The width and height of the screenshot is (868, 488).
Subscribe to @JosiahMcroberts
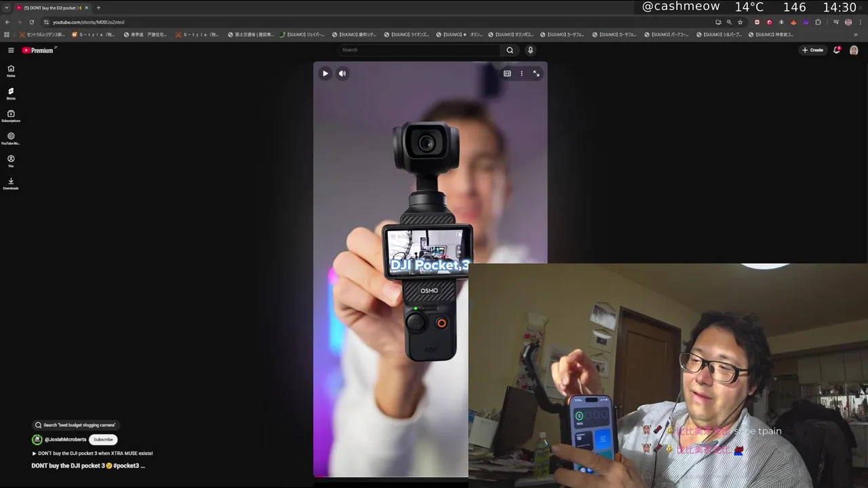103,439
